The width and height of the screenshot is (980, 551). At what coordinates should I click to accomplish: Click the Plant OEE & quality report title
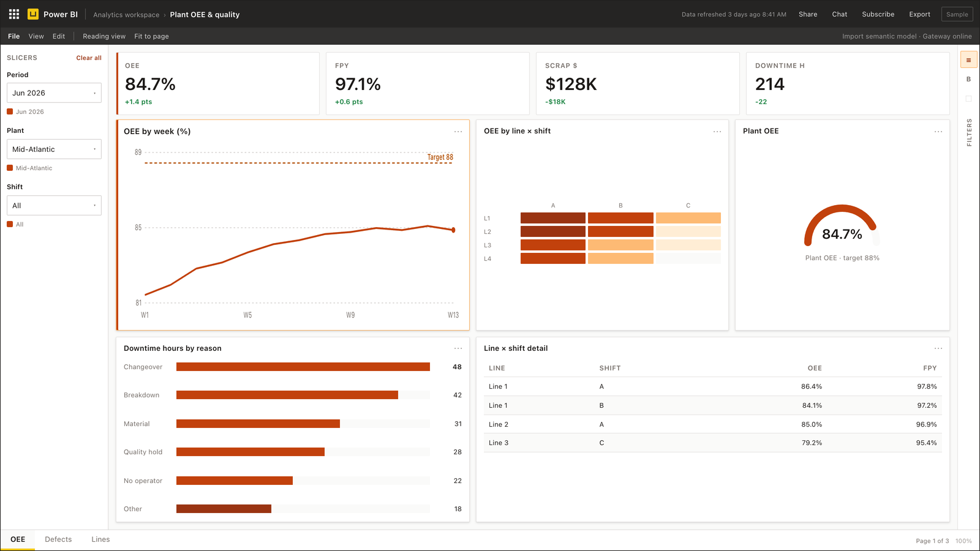pos(205,15)
